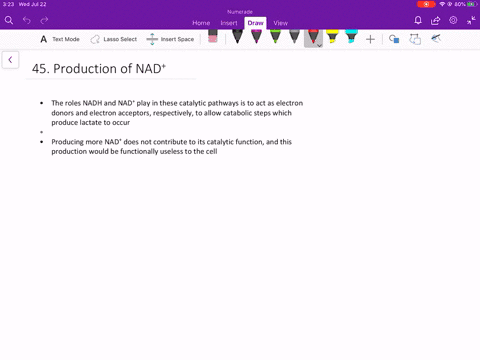Select the Draw tab
Image resolution: width=480 pixels, height=360 pixels.
pyautogui.click(x=255, y=23)
